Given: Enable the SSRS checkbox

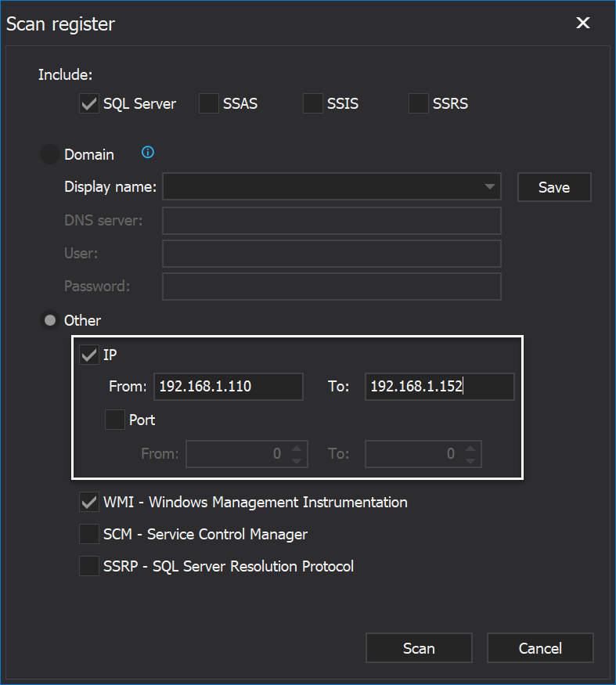Looking at the screenshot, I should 419,103.
